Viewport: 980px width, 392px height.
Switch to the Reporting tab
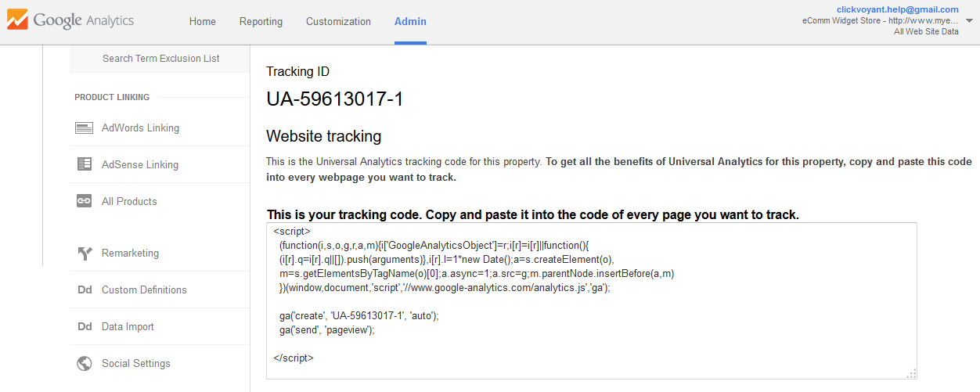261,22
